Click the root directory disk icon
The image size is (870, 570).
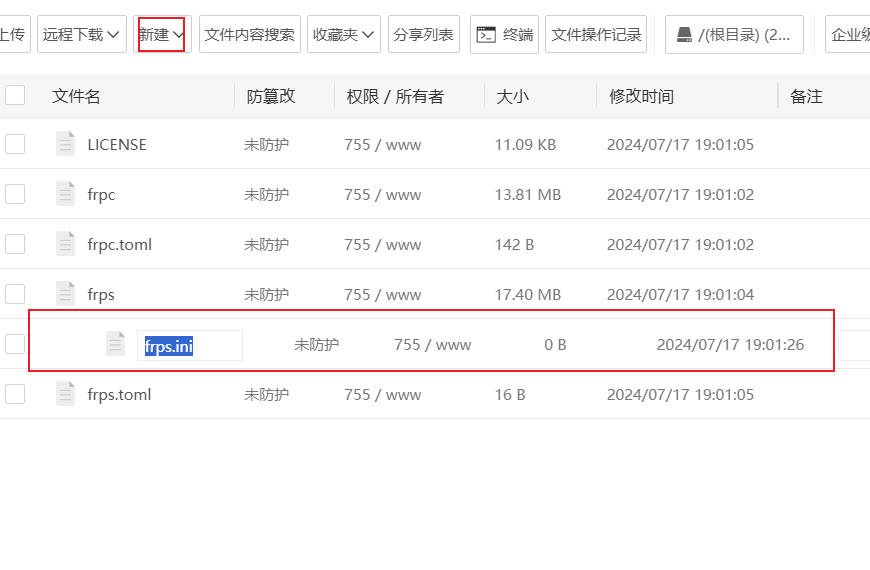point(684,34)
